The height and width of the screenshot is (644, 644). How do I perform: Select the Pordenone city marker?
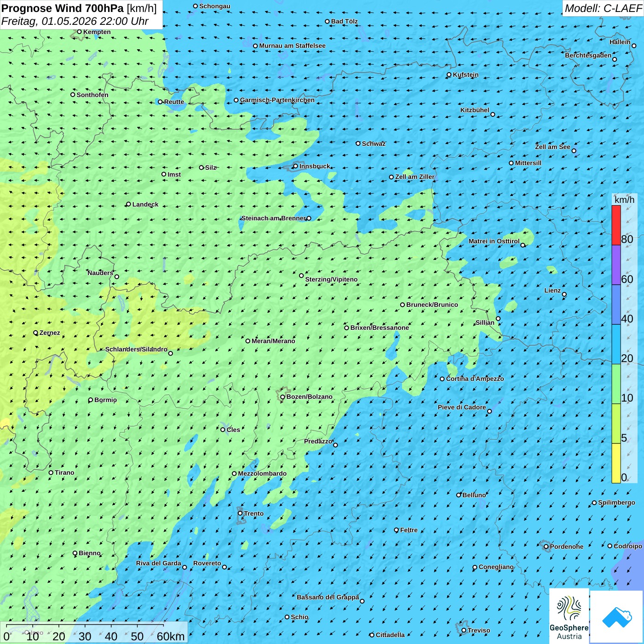coord(546,547)
